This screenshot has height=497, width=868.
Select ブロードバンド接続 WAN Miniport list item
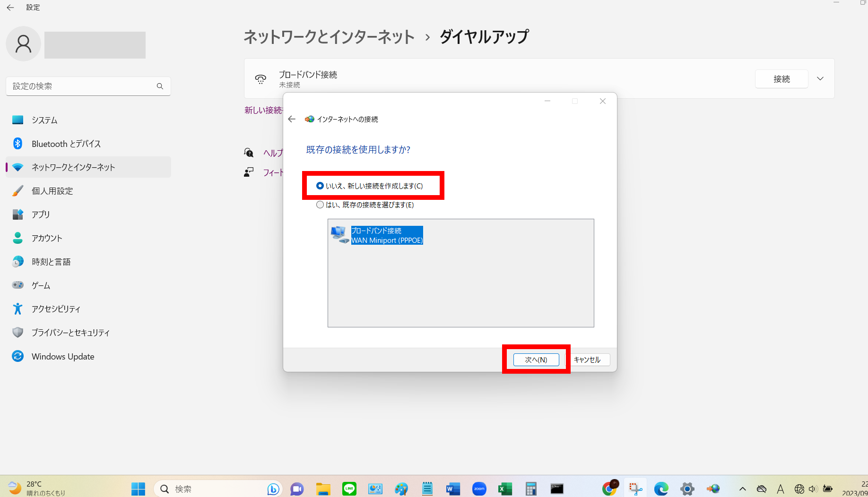(x=386, y=235)
